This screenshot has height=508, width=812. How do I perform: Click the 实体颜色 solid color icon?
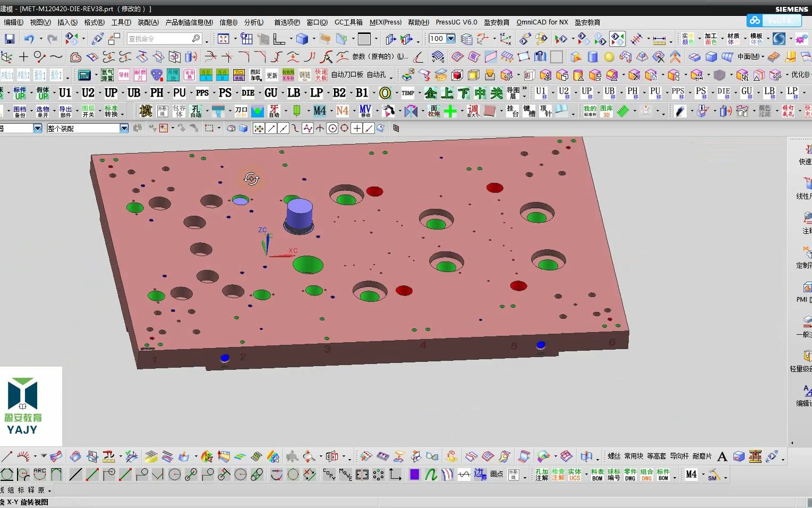click(x=688, y=39)
